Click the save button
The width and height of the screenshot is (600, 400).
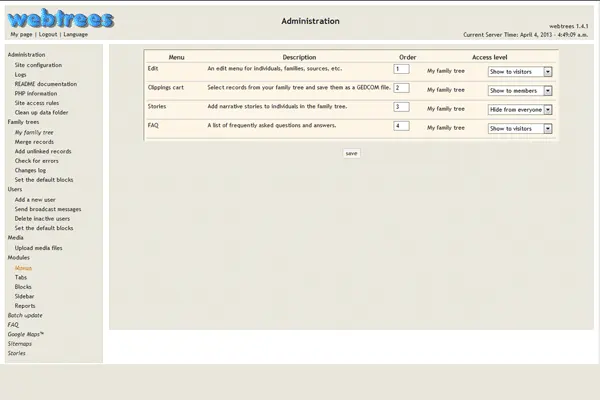351,153
